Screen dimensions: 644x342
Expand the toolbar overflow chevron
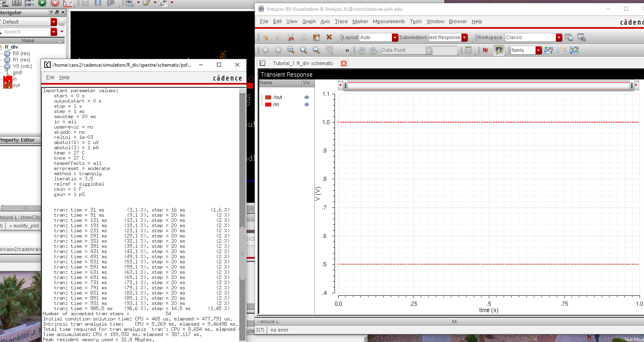coord(347,51)
